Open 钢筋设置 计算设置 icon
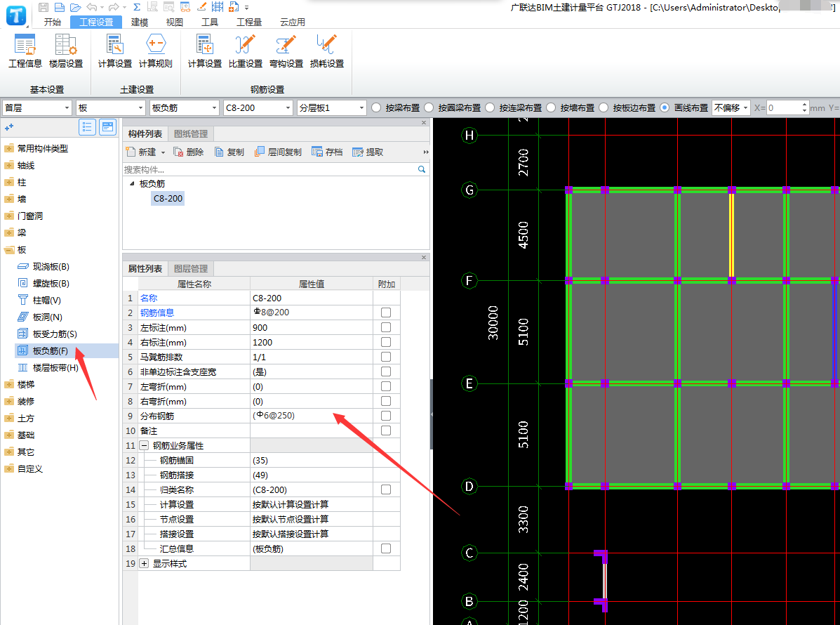This screenshot has width=840, height=625. [205, 51]
